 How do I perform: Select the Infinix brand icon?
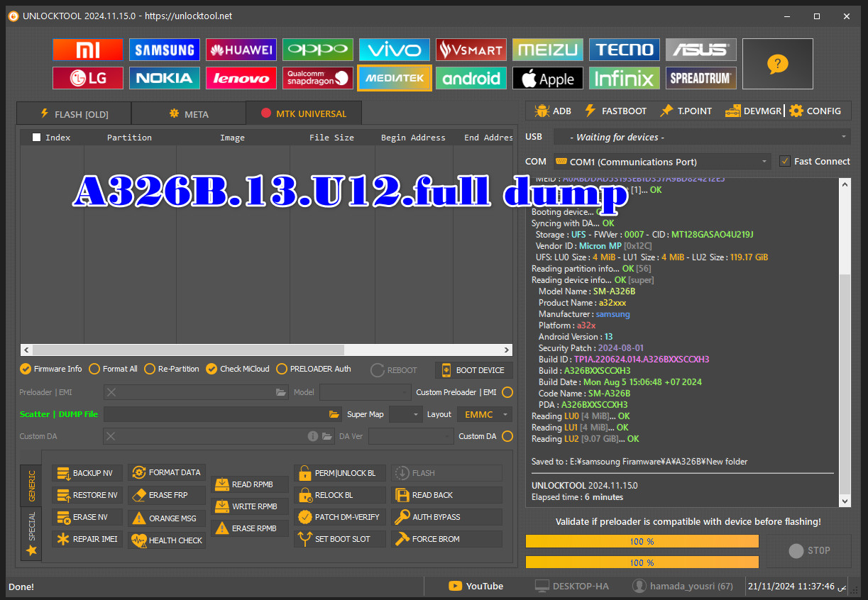pos(625,78)
